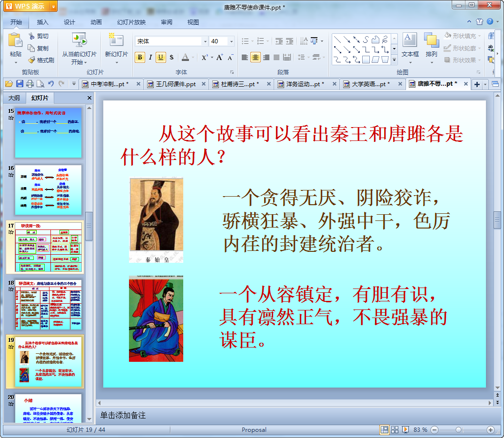
Task: Click 新幻灯片 new slide button
Action: (x=116, y=48)
